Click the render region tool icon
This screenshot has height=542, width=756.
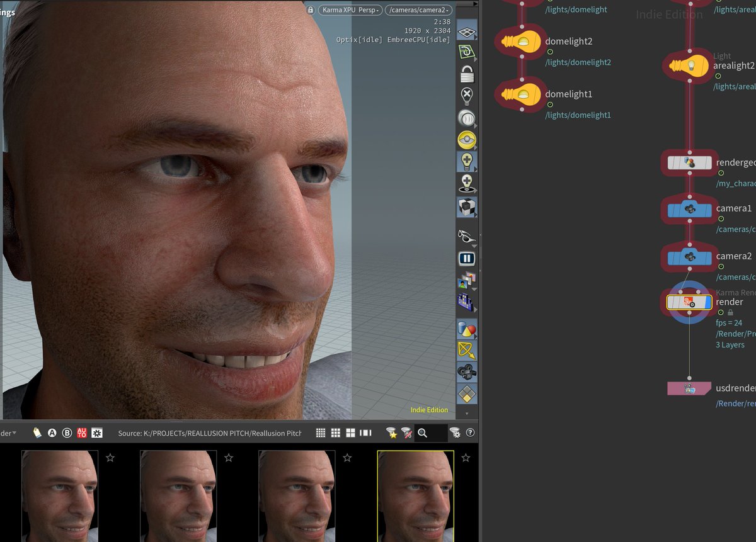467,302
